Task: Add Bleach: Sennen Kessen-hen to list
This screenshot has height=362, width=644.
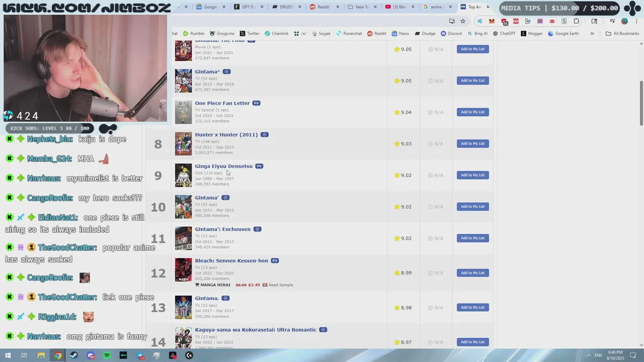Action: 473,273
